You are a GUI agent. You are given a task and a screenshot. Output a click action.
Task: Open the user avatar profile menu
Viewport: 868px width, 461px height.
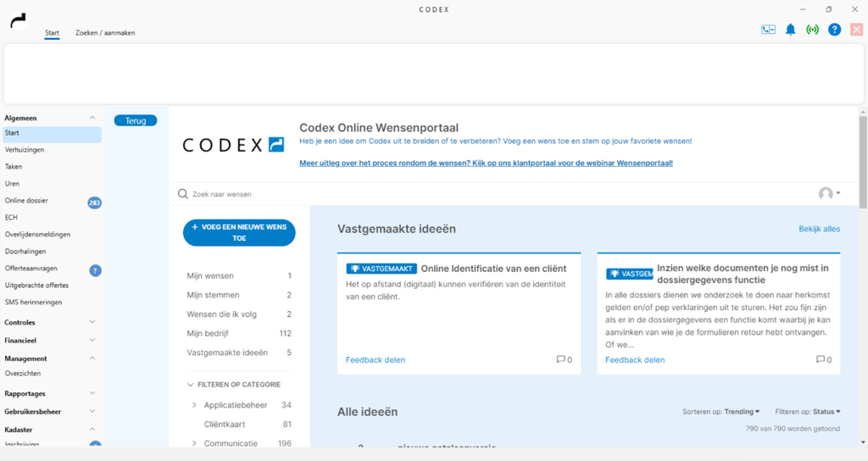(829, 194)
